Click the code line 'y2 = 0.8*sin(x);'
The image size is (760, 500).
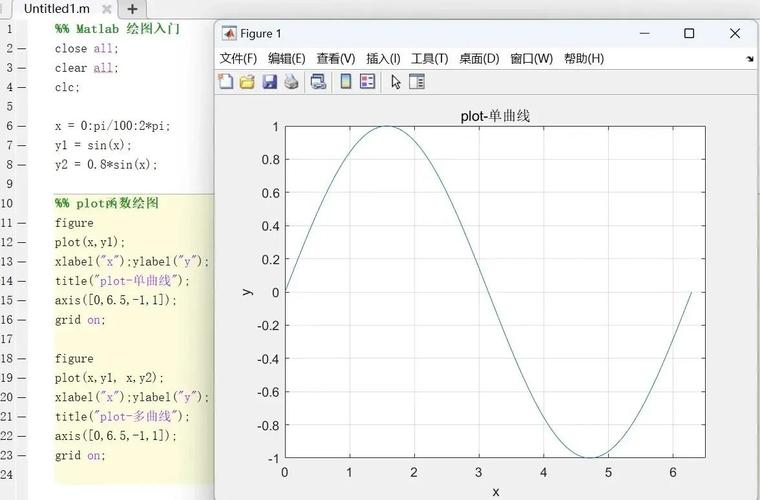106,165
